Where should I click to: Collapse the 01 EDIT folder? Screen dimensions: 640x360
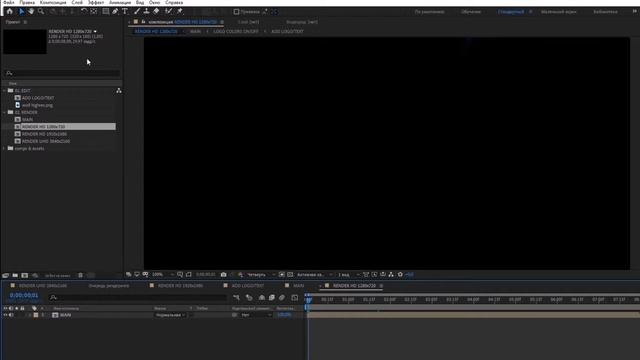click(4, 91)
